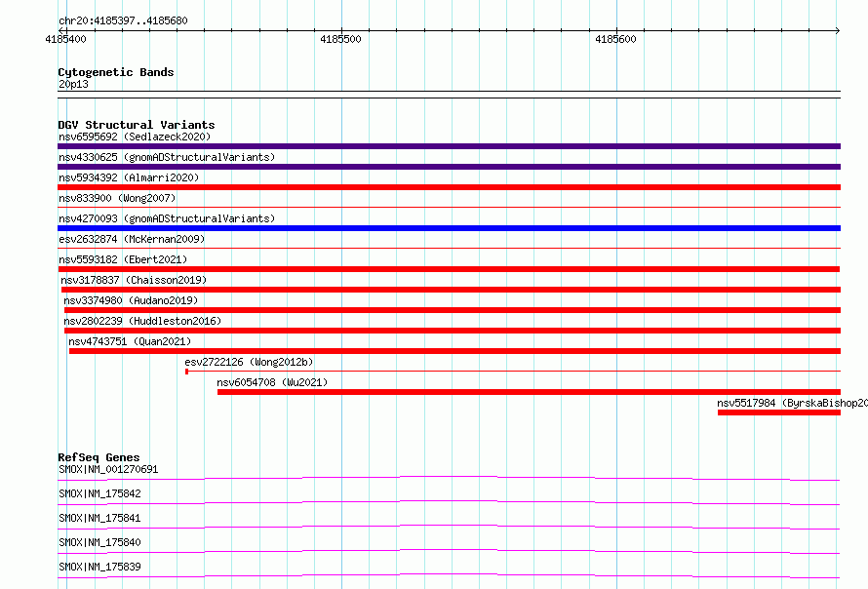Click the Cytogenetic Bands track heading
The image size is (868, 589).
(116, 72)
